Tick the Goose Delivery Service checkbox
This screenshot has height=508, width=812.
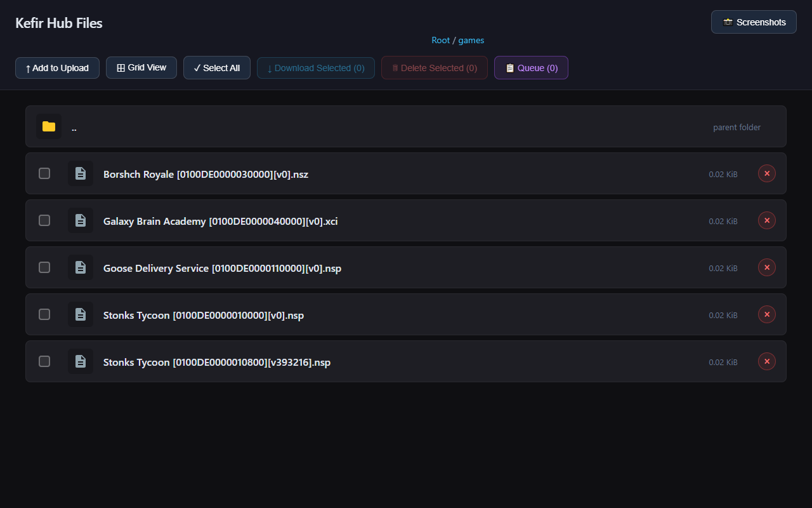(x=44, y=267)
